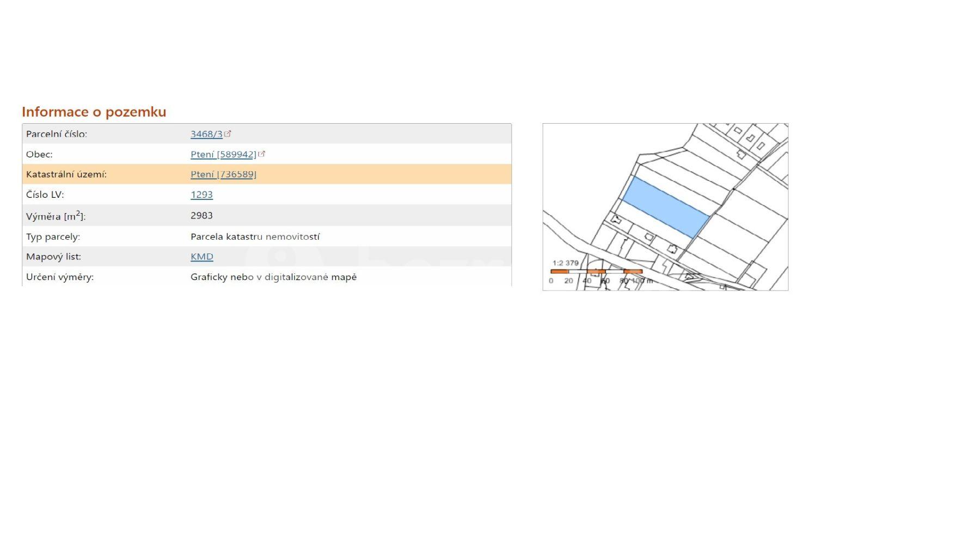The height and width of the screenshot is (552, 980).
Task: Open Obec link Ptení [589942]
Action: tap(223, 154)
